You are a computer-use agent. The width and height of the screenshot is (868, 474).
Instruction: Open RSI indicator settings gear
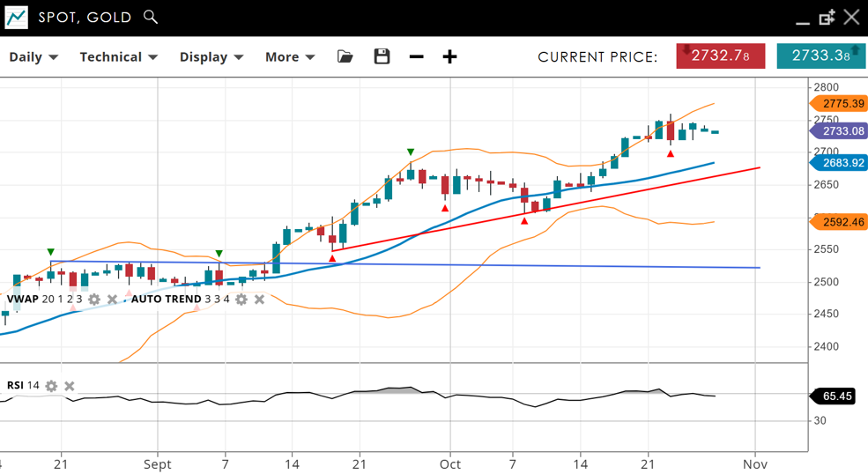(51, 386)
